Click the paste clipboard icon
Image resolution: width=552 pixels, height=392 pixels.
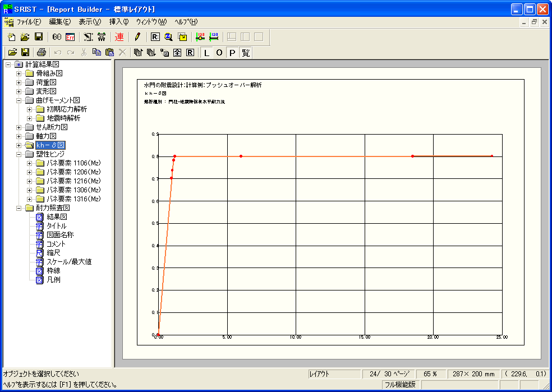[x=109, y=53]
